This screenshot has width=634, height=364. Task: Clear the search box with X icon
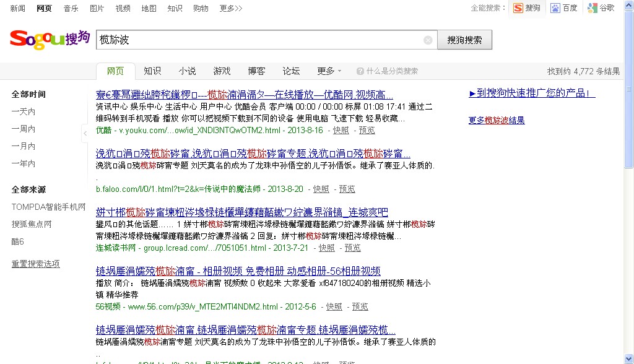[428, 40]
